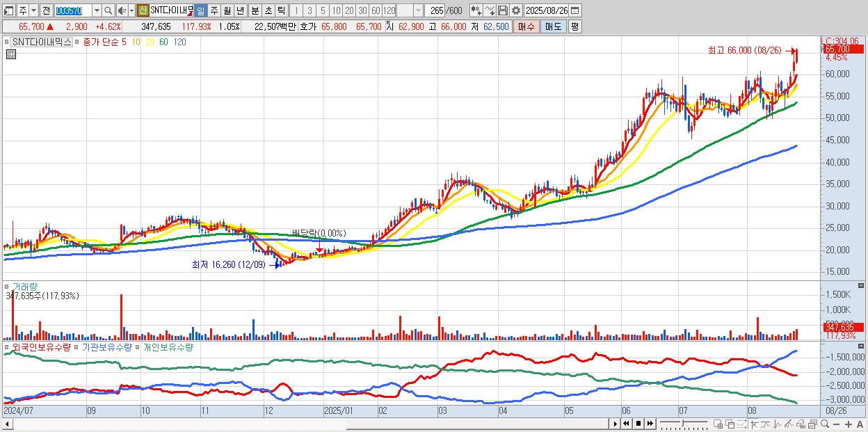
Task: Click the red moving average 5 label
Action: [x=124, y=42]
